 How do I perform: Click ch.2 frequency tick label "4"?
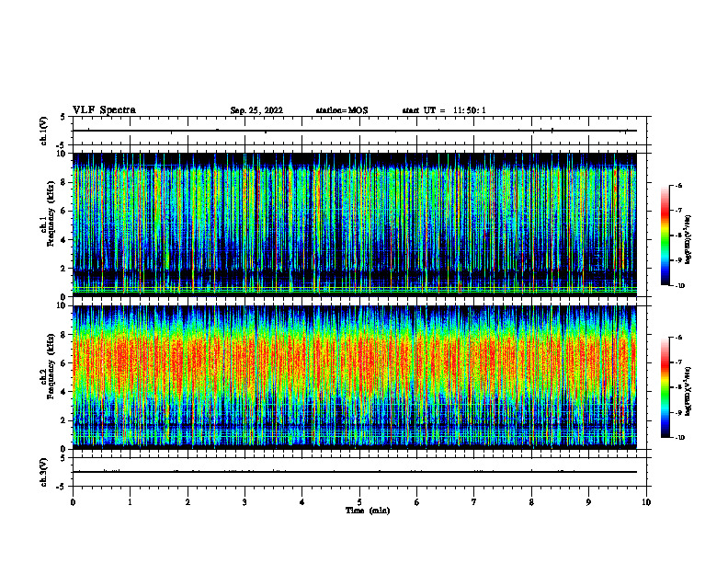coord(64,392)
